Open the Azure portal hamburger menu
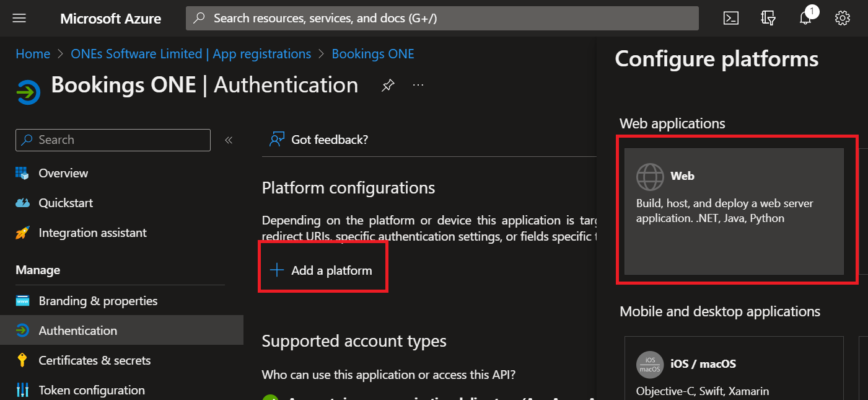 pyautogui.click(x=19, y=18)
